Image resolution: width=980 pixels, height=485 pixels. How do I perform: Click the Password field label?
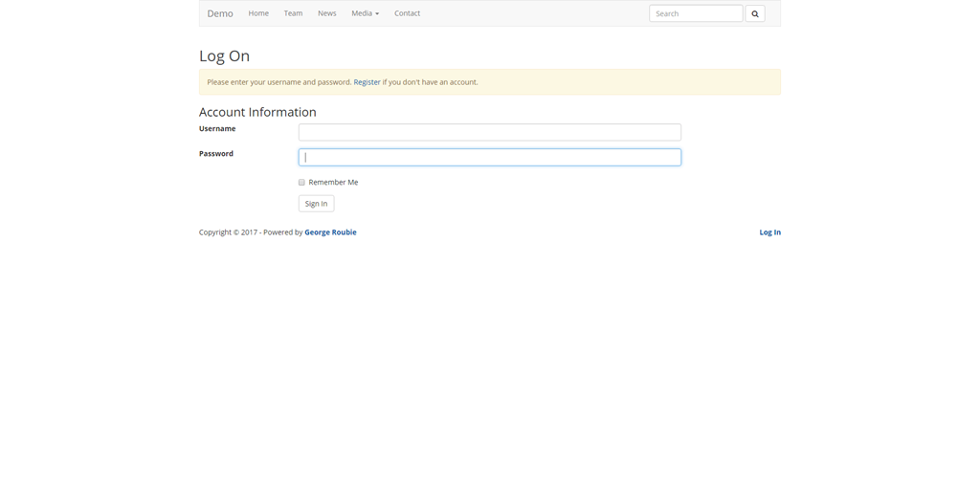coord(216,153)
